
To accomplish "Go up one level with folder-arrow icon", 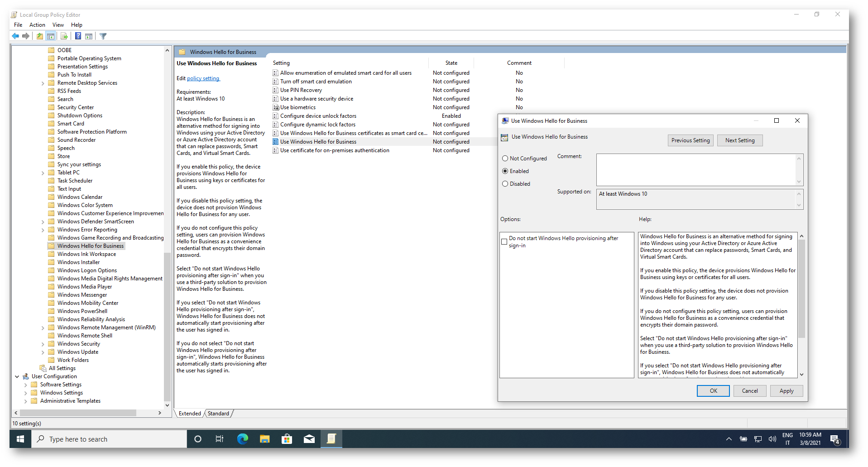I will [40, 36].
